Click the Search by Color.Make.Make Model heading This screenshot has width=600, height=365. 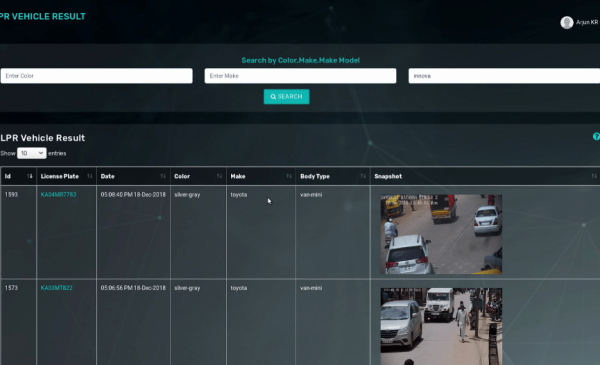tap(300, 60)
